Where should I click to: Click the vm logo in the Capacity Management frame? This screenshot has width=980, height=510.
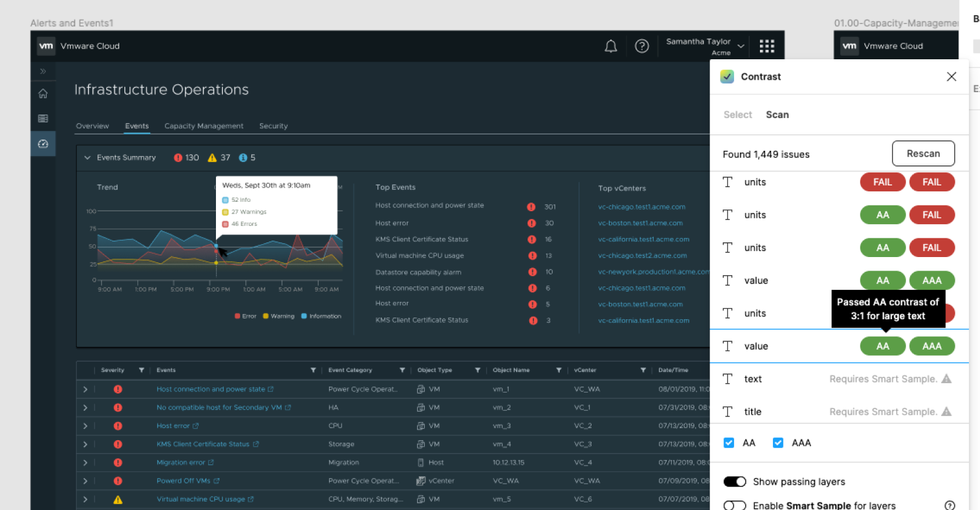pyautogui.click(x=849, y=46)
